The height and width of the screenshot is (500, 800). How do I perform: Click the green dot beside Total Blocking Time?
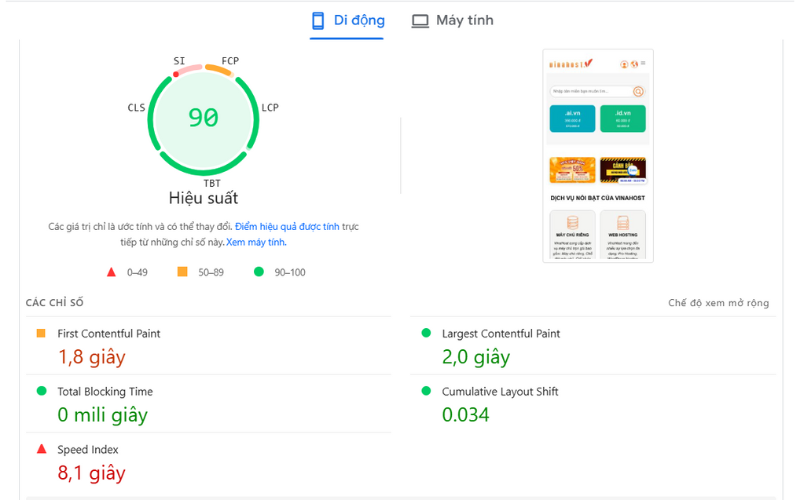41,391
